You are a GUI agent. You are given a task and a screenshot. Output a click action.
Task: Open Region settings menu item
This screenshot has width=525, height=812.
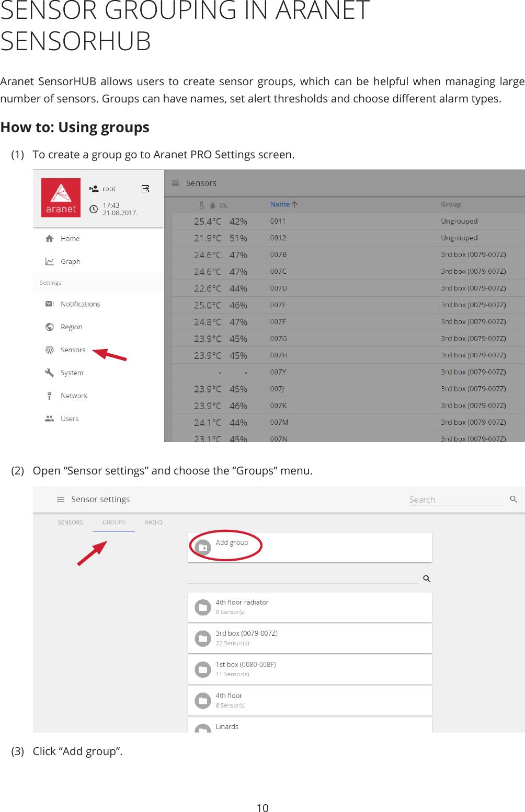(98, 327)
